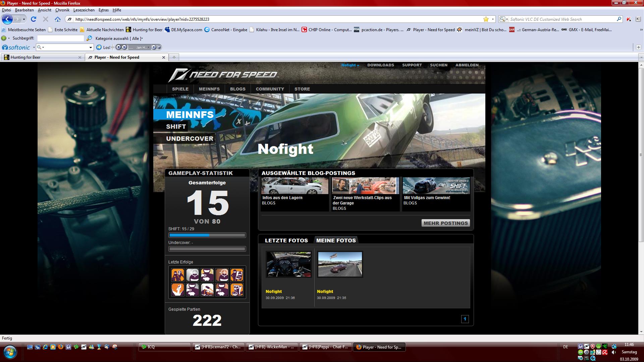Screen dimensions: 644x362
Task: Click the SHIFT 15 / 29 progress bar
Action: [207, 235]
